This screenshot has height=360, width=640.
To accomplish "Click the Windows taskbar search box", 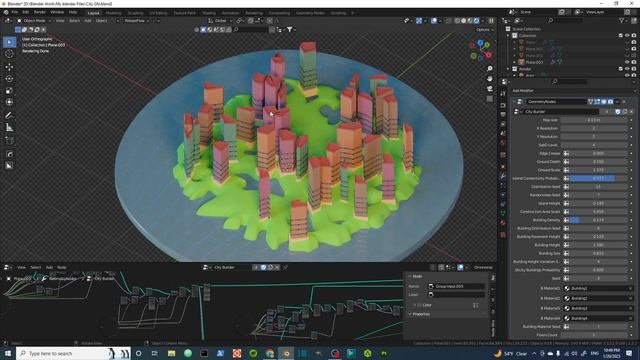I will (73, 353).
